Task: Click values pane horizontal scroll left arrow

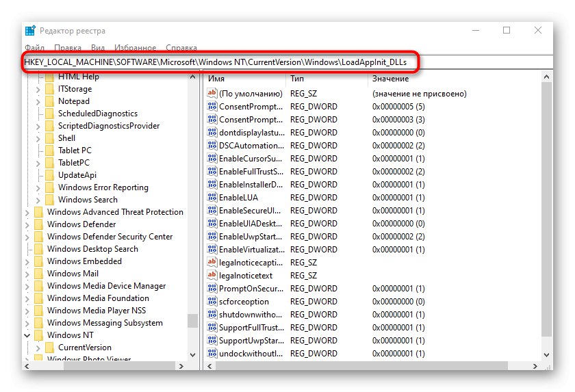Action: pyautogui.click(x=209, y=366)
